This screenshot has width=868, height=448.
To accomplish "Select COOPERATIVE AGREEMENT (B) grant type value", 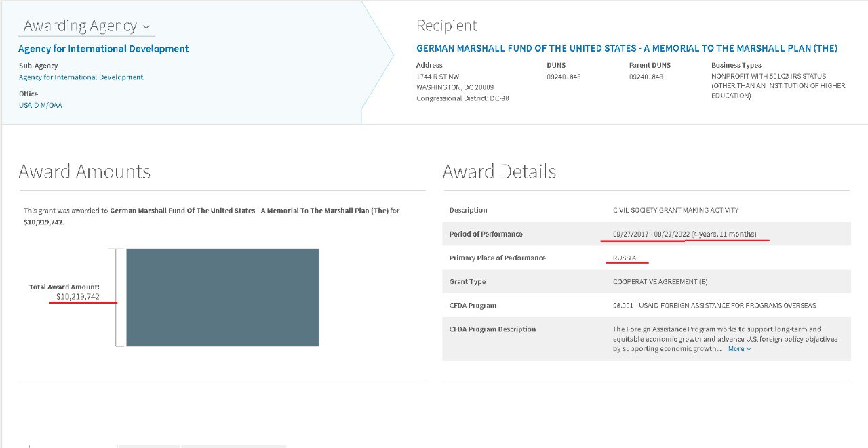I will [660, 281].
